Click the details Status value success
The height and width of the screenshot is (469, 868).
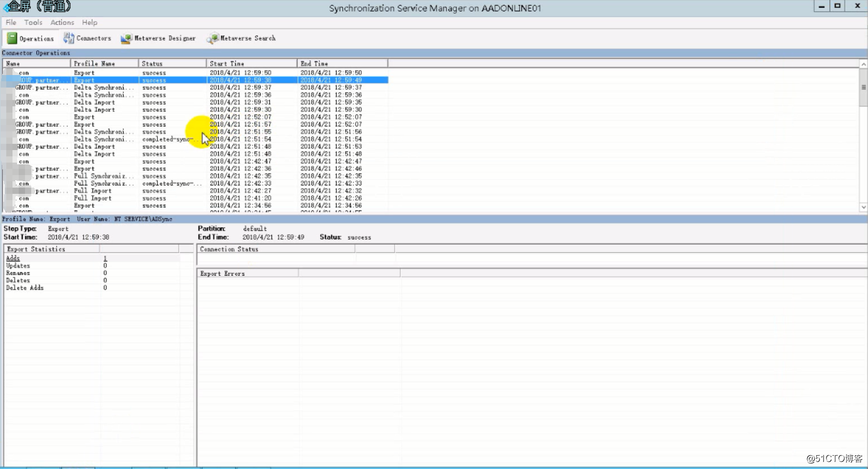tap(359, 237)
